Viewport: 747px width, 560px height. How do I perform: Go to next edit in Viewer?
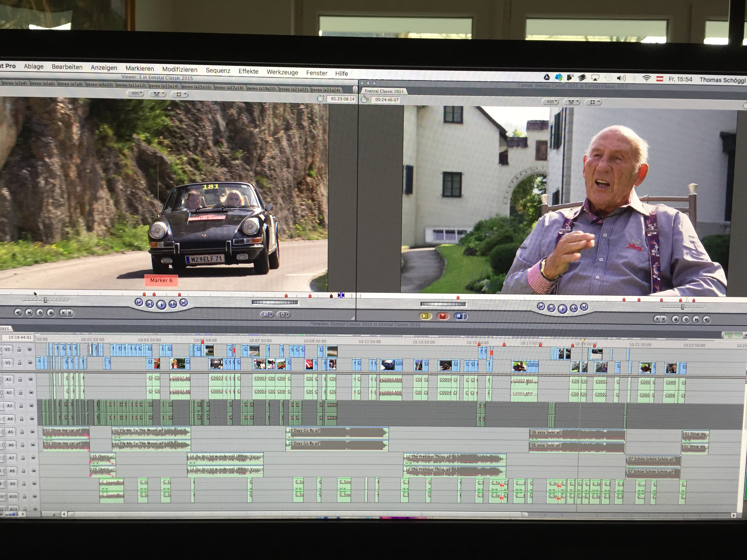pyautogui.click(x=183, y=302)
